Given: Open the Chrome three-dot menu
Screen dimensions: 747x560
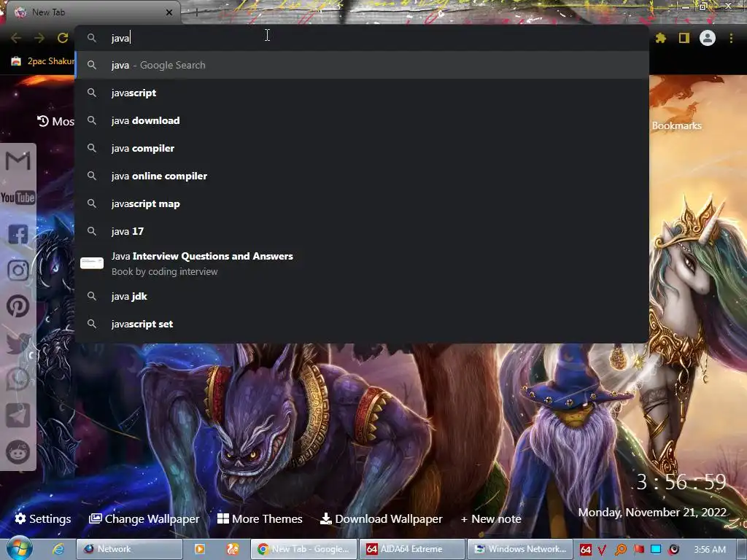Looking at the screenshot, I should [731, 38].
